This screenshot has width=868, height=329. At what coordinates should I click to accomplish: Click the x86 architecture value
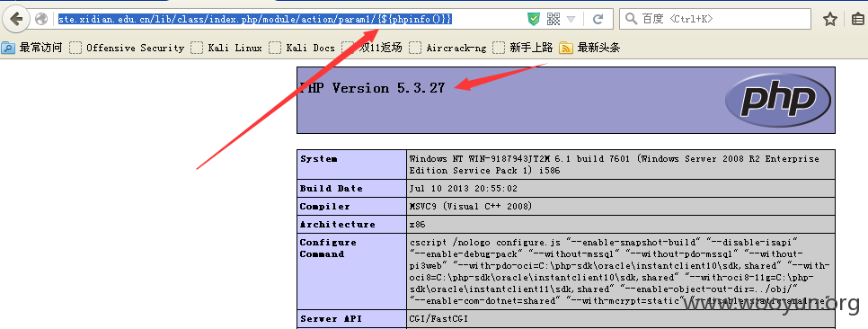[418, 225]
